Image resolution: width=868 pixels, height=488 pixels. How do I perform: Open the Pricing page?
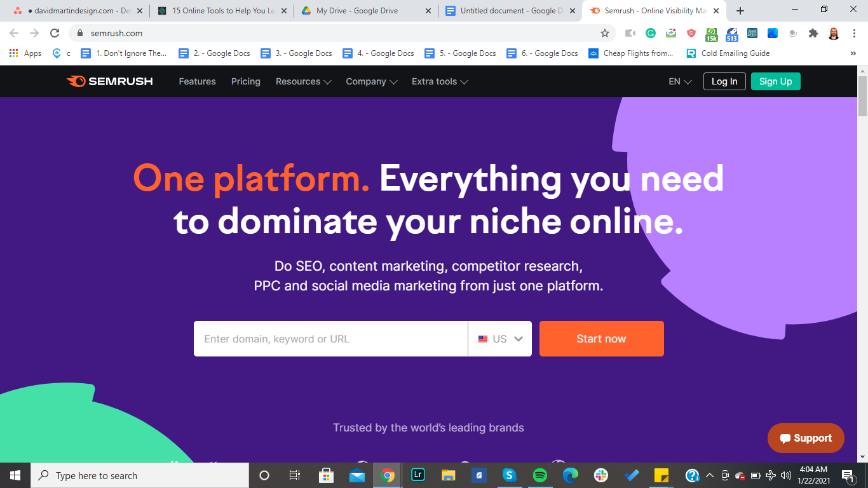pyautogui.click(x=246, y=81)
